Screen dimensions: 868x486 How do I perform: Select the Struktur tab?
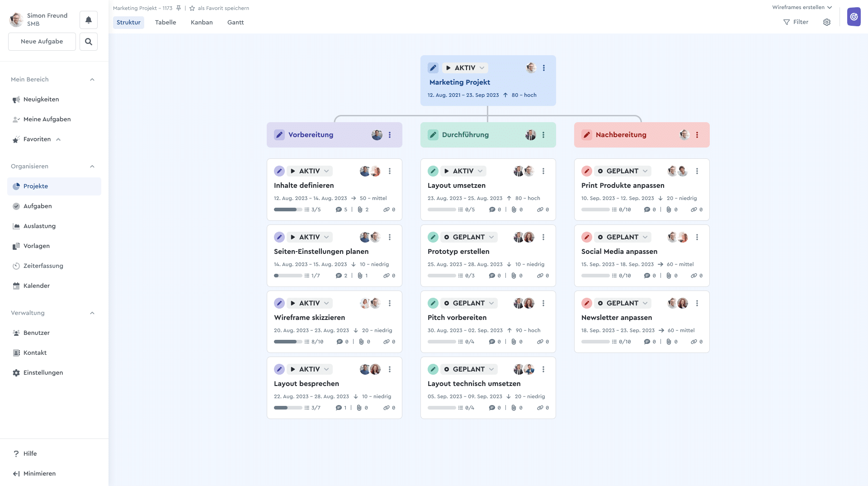[x=128, y=23]
